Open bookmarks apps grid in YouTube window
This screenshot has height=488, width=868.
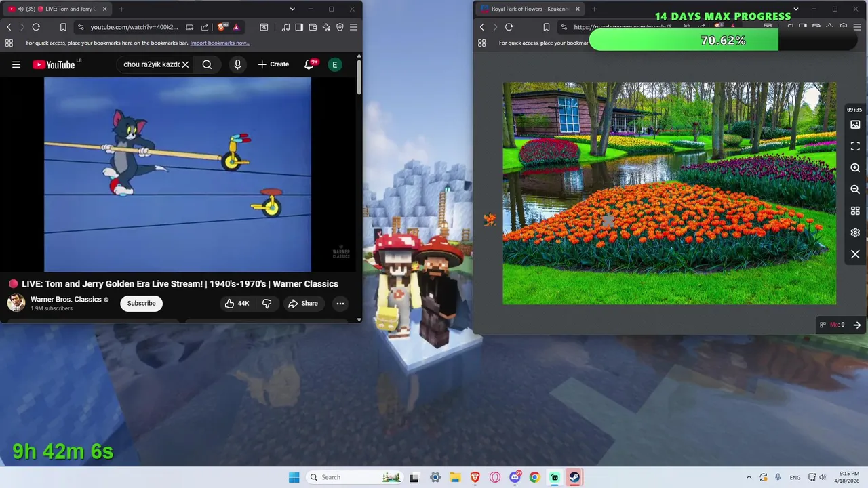(9, 43)
